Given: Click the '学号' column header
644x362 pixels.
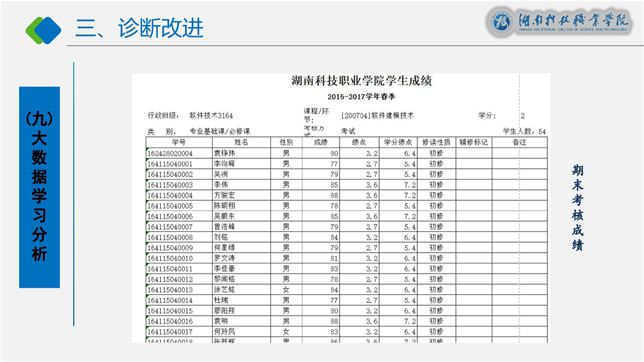Looking at the screenshot, I should 178,142.
